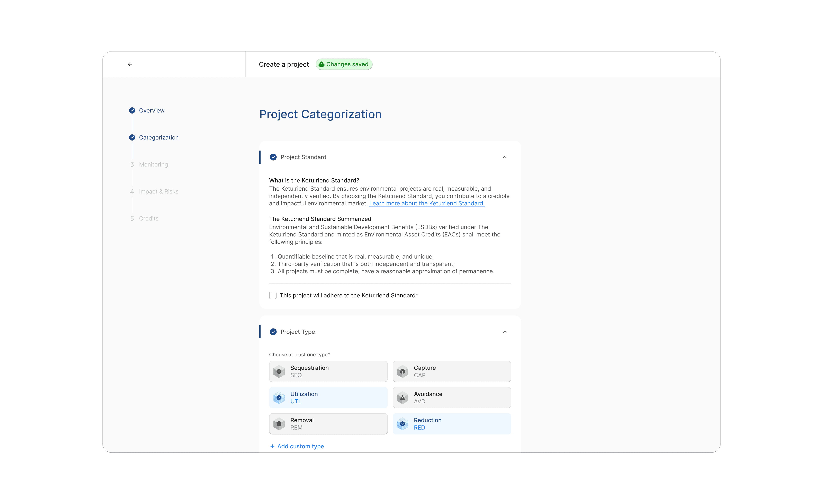Click the Project Type section header title
823x504 pixels.
[x=297, y=332]
